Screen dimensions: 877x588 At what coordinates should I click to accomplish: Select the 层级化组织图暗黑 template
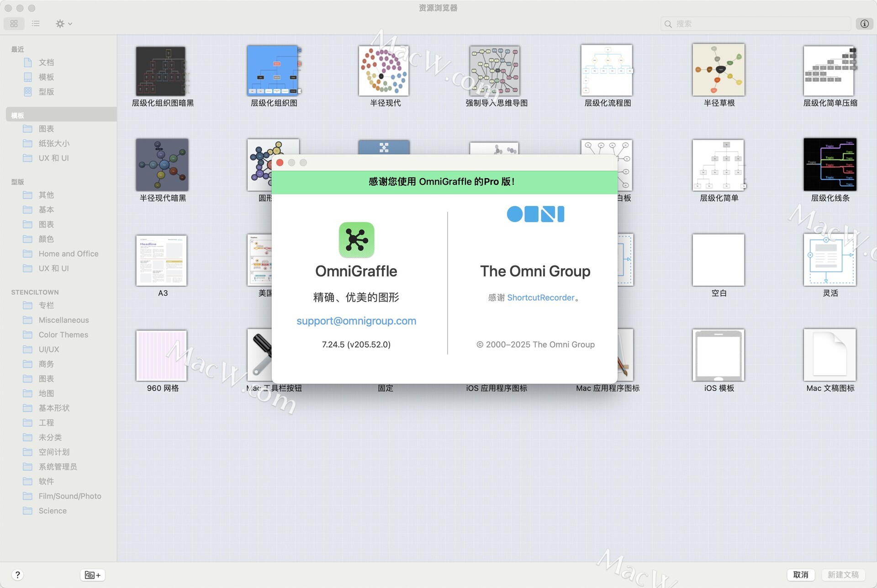click(x=162, y=71)
